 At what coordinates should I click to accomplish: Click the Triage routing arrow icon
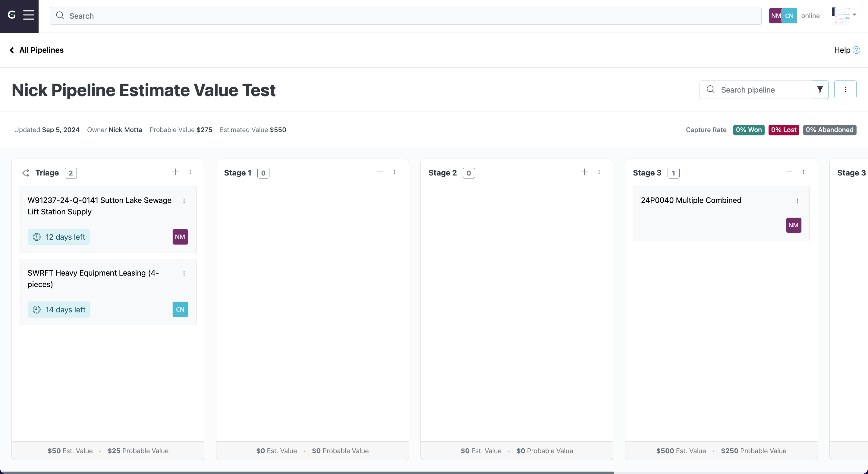point(25,173)
